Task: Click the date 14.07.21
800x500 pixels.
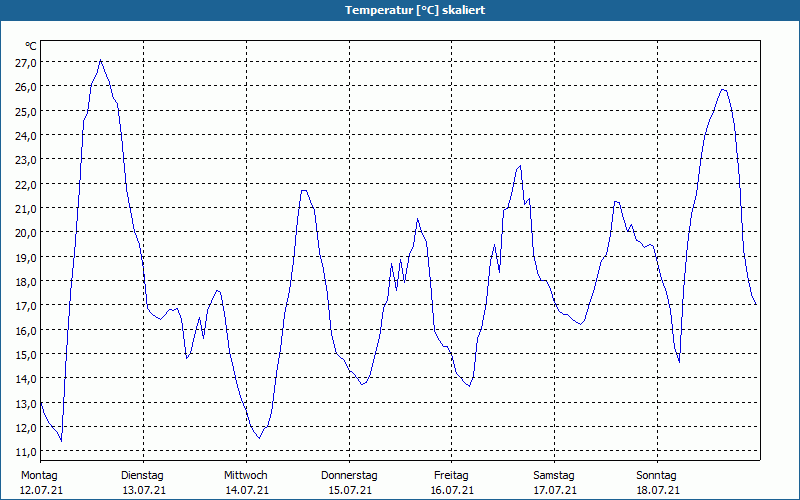Action: [x=247, y=491]
